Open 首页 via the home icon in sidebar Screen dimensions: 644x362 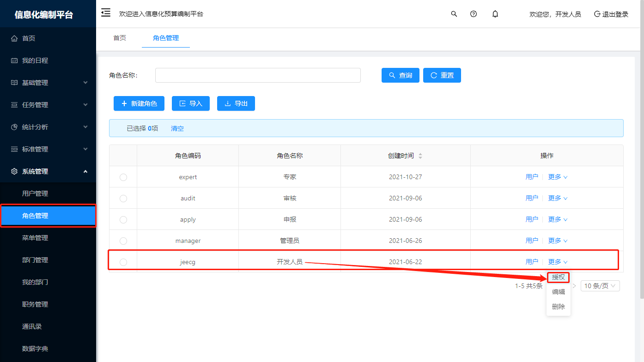click(15, 38)
